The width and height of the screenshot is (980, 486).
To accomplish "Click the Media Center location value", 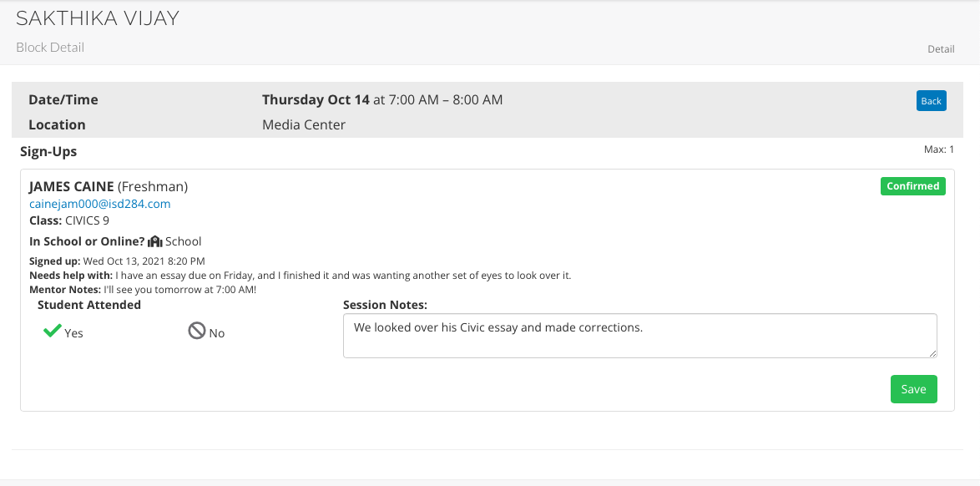I will [x=304, y=125].
